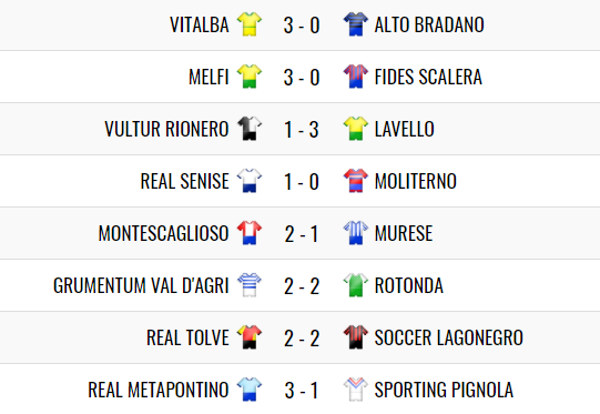Click Alto Bradano's blue striped jersey icon
Screen dimensions: 600x414
(356, 24)
